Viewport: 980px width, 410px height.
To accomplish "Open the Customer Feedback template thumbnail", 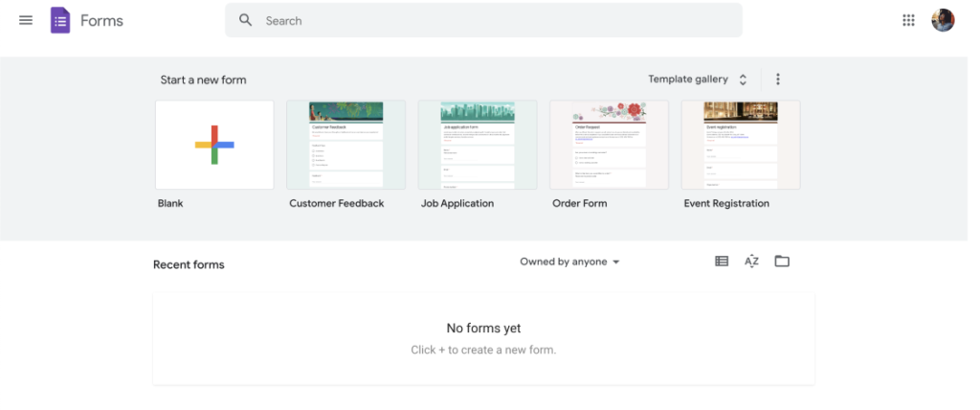I will [345, 145].
